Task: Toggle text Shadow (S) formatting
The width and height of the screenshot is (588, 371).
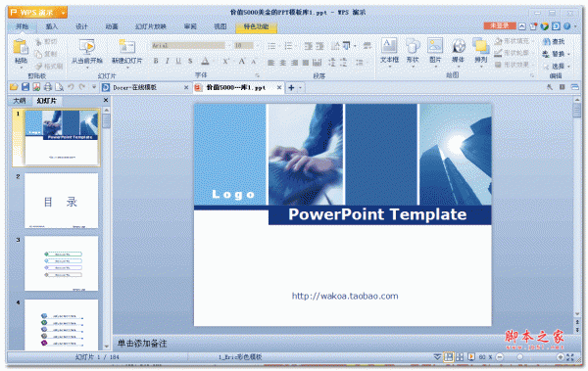Action: [190, 61]
